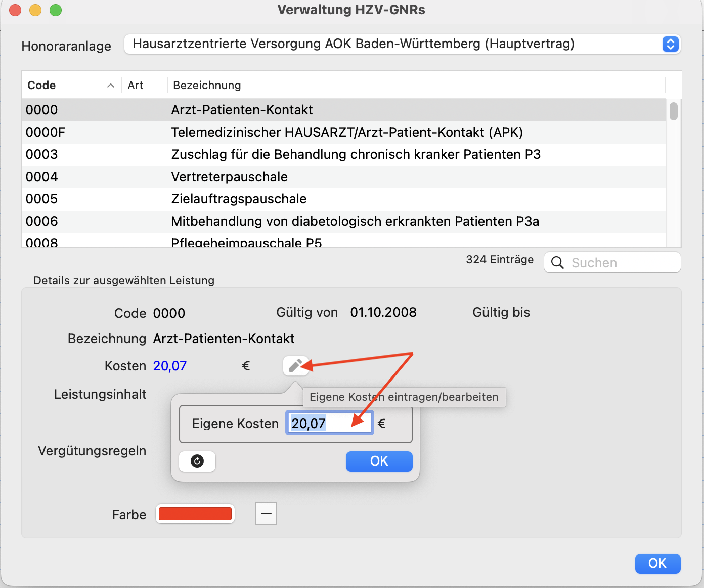The height and width of the screenshot is (588, 704).
Task: Select the 0004 Vertreterpauschale entry
Action: click(344, 177)
